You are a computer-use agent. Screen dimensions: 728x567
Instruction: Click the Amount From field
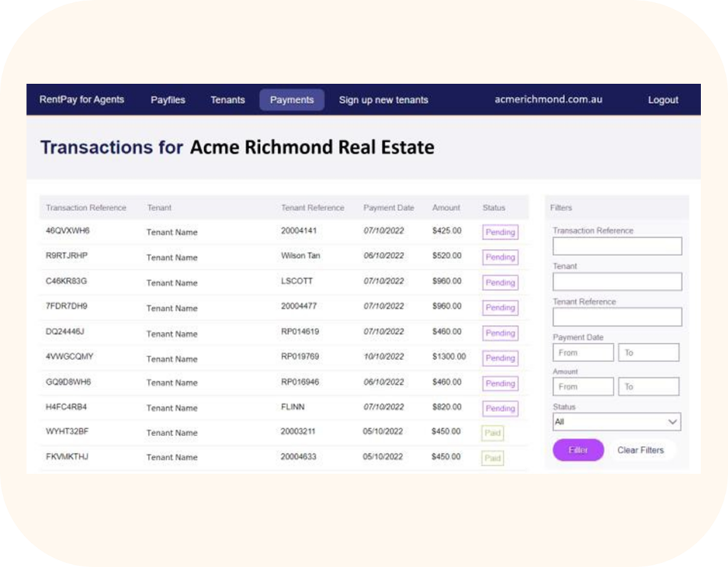point(583,387)
